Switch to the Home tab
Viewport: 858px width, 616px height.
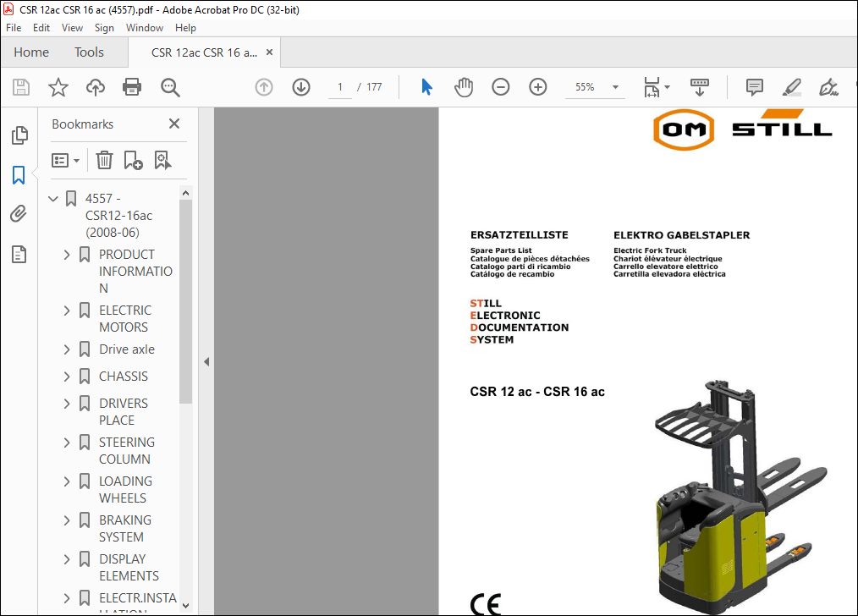coord(31,52)
